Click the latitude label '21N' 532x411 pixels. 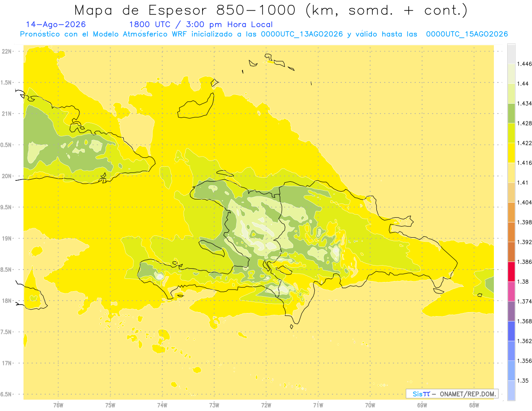pos(6,114)
